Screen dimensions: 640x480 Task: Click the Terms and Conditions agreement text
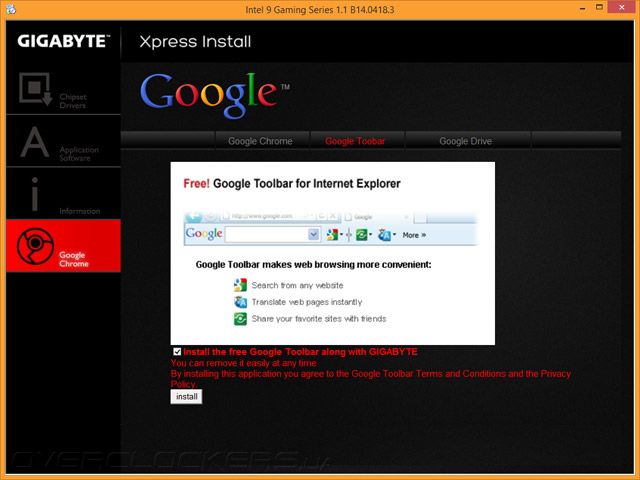(x=371, y=379)
